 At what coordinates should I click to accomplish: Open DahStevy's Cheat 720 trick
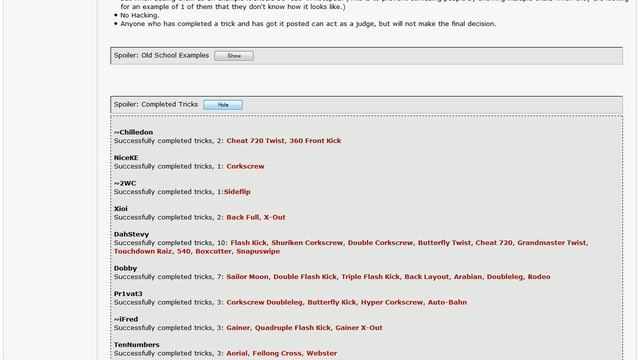coord(494,243)
